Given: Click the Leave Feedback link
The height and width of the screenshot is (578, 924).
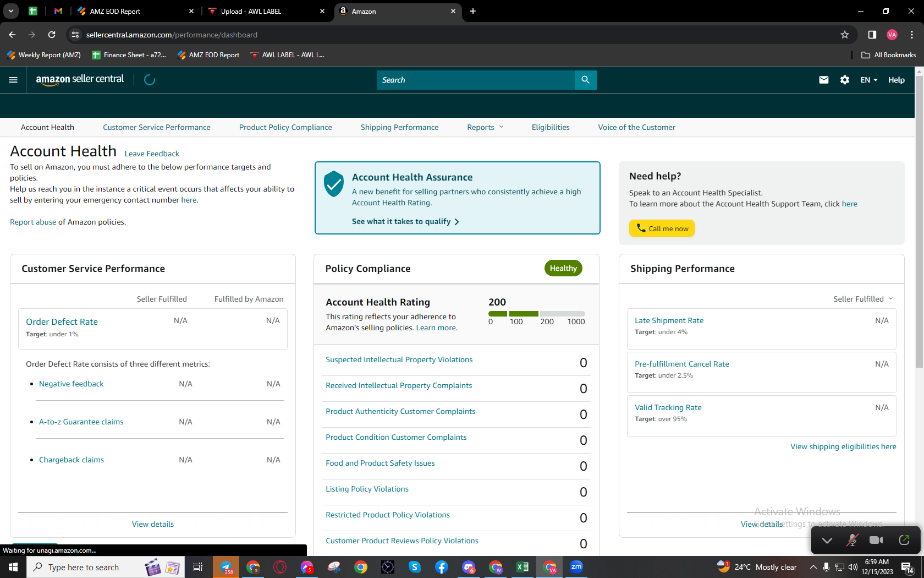Looking at the screenshot, I should [x=152, y=154].
